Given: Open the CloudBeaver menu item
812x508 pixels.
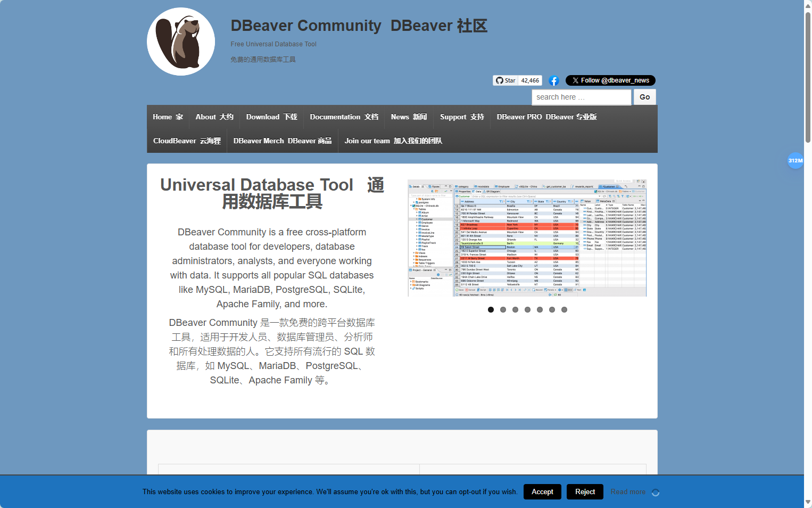Looking at the screenshot, I should click(187, 141).
